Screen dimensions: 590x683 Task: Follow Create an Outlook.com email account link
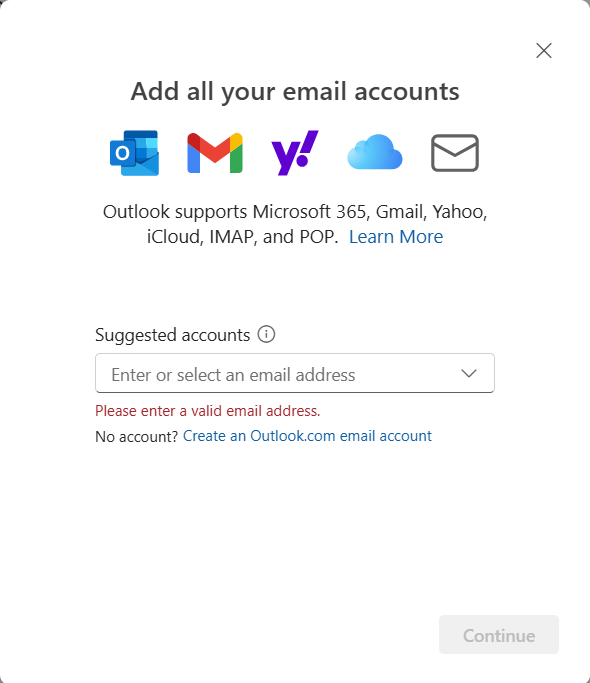(x=307, y=436)
